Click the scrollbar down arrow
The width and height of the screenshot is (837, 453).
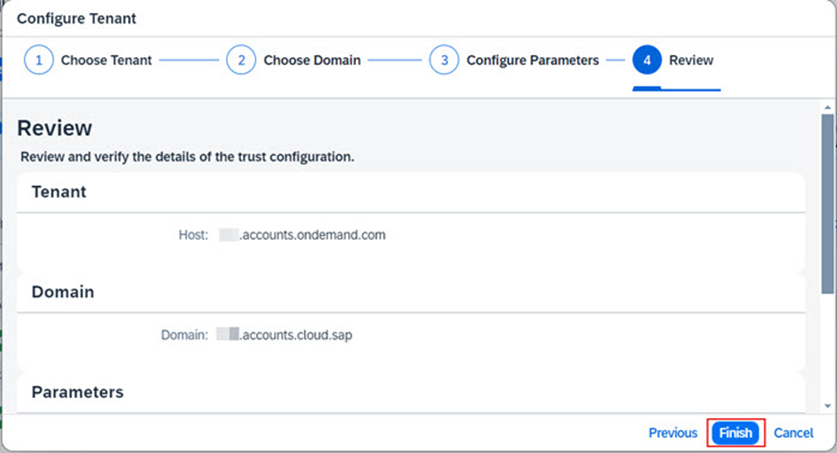pyautogui.click(x=827, y=405)
